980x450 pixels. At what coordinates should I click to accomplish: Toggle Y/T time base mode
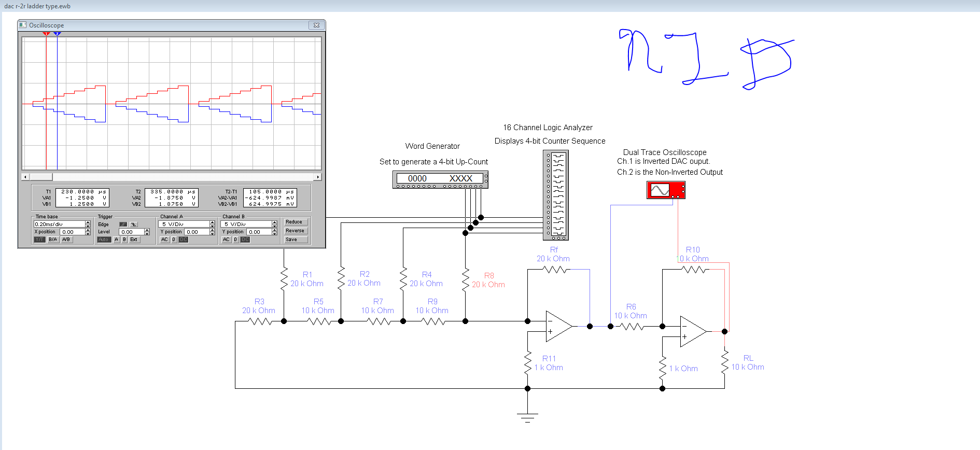pyautogui.click(x=39, y=240)
